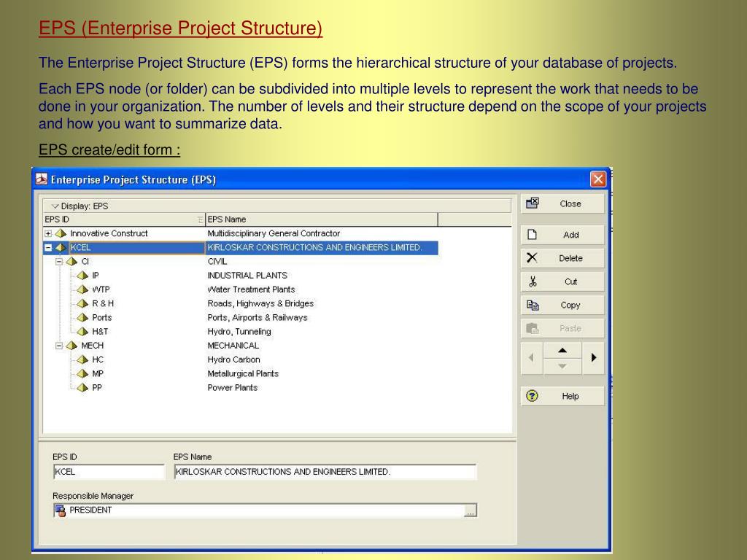The image size is (747, 560).
Task: Collapse the KCEL node
Action: click(x=48, y=248)
